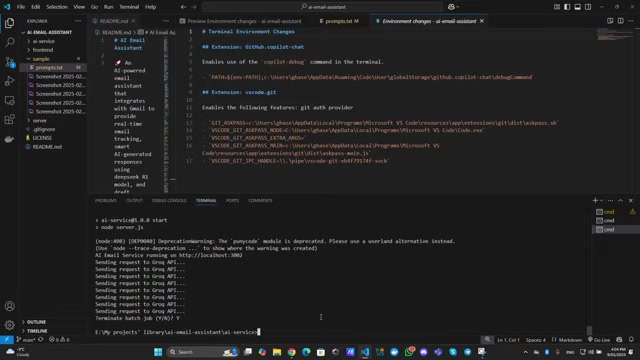Click the command center search box
Screen dimensions: 640x360
coord(322,7)
